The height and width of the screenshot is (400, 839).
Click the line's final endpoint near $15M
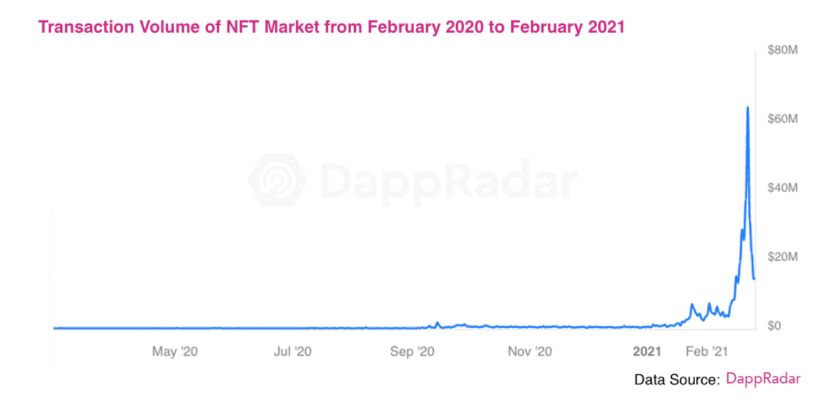click(x=754, y=279)
